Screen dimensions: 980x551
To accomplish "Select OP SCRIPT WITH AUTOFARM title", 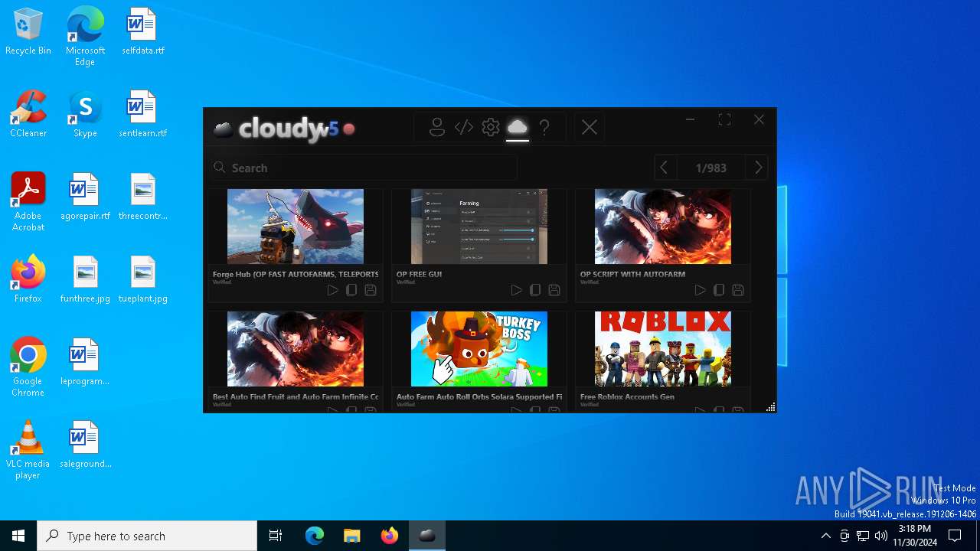I will coord(632,274).
